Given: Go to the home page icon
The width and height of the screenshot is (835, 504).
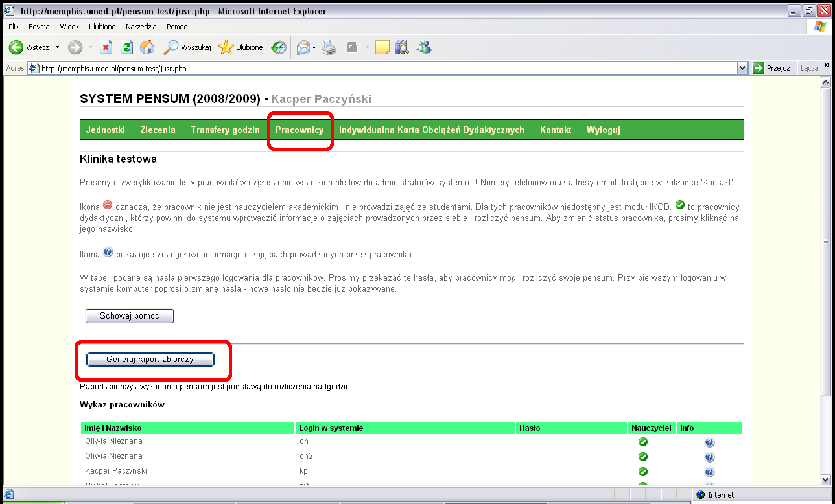Looking at the screenshot, I should coord(148,47).
